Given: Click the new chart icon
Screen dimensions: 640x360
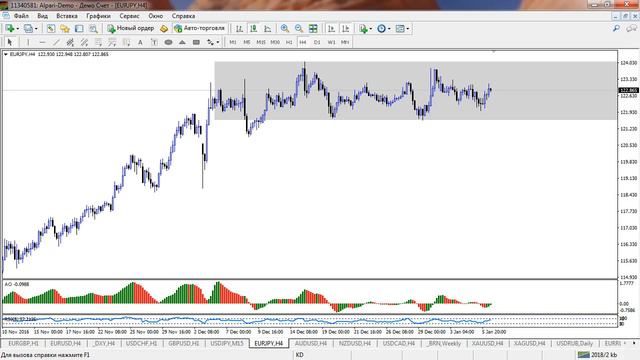Looking at the screenshot, I should [10, 29].
